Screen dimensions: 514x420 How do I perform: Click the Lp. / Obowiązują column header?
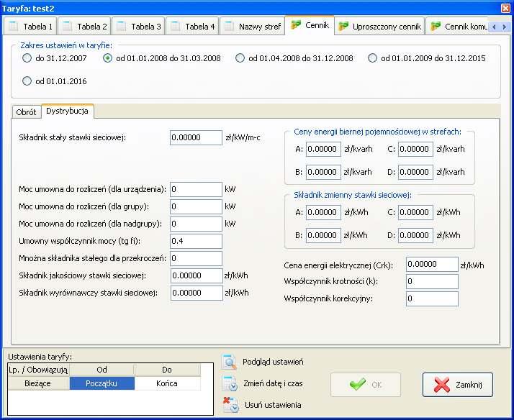[38, 370]
